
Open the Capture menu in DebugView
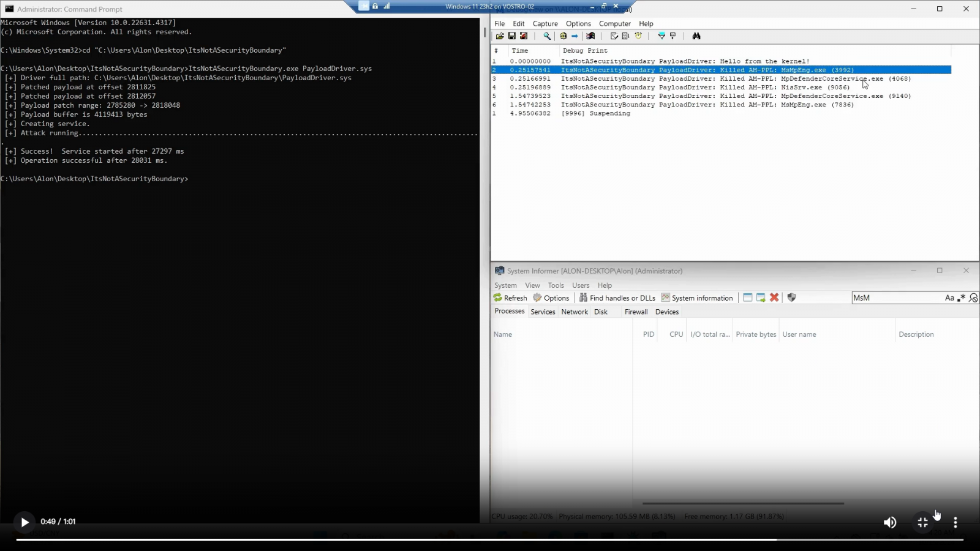coord(545,23)
